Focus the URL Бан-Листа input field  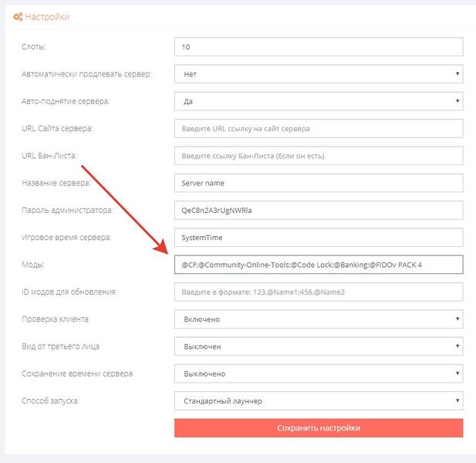pyautogui.click(x=319, y=156)
